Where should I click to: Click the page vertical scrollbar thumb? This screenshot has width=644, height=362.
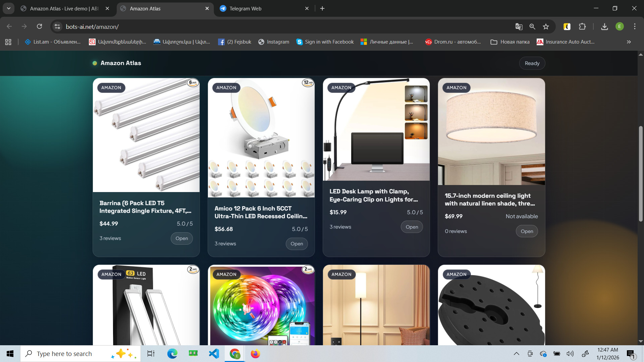[641, 174]
